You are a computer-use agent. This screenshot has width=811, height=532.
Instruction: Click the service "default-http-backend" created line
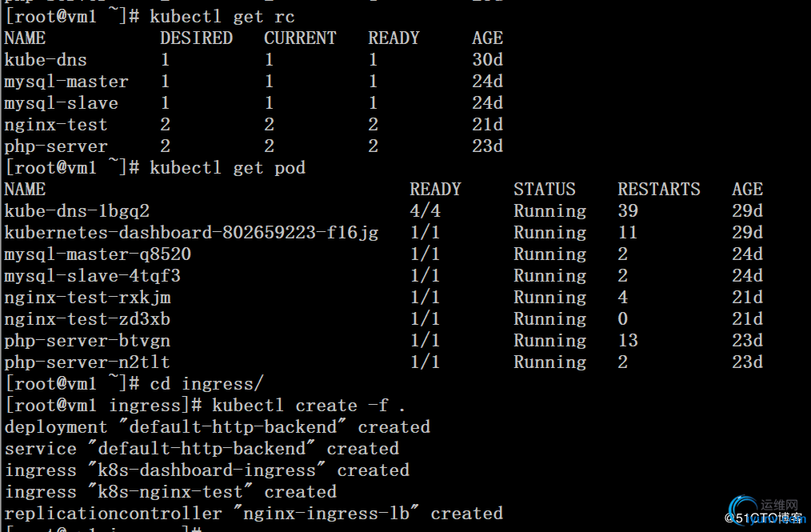202,449
